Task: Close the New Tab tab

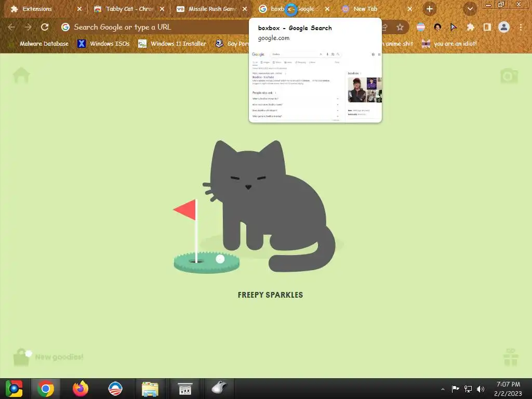Action: click(410, 9)
